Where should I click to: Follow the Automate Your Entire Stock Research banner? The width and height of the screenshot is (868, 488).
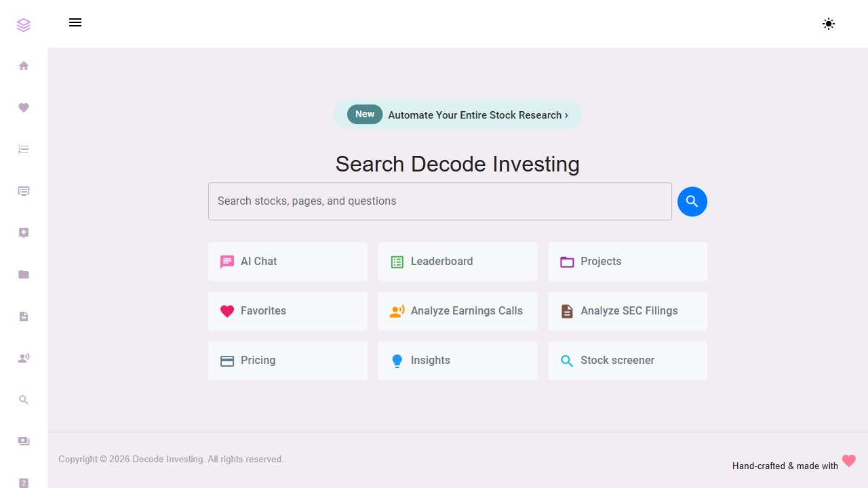[x=458, y=115]
